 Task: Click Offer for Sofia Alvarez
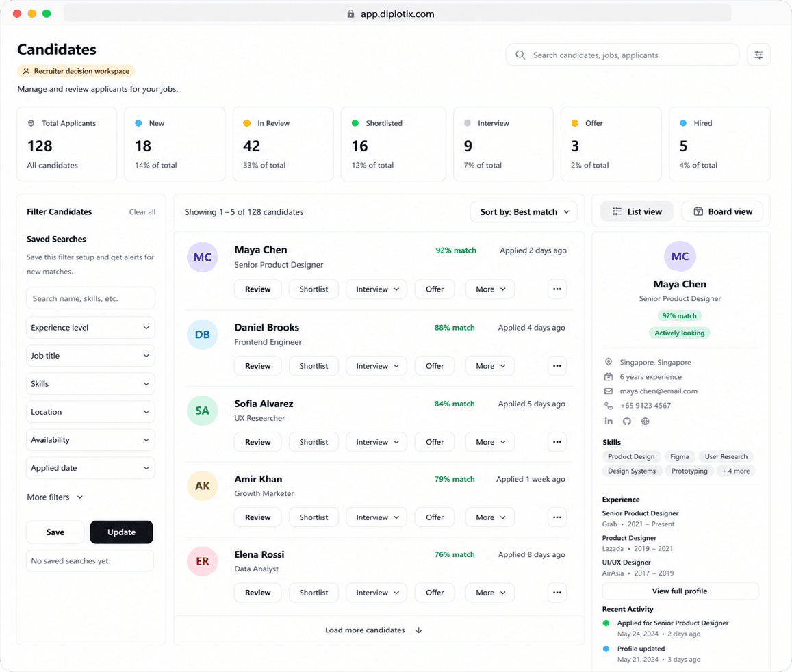(x=435, y=442)
